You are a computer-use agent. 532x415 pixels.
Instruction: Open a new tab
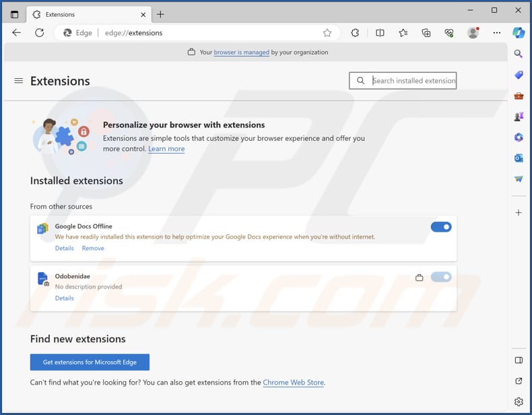(x=160, y=14)
